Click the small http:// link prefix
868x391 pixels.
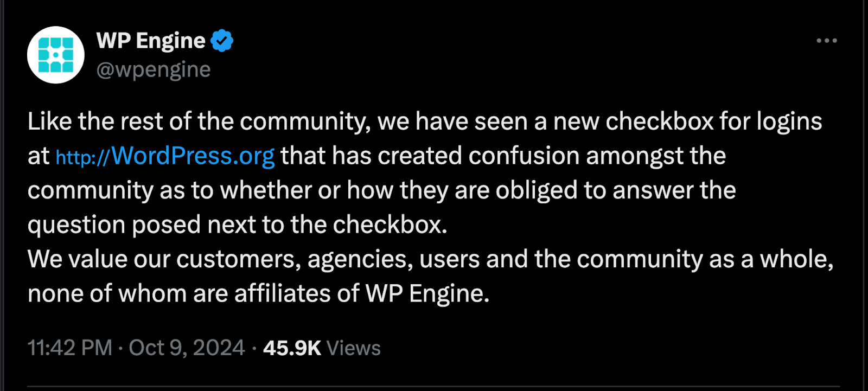click(83, 157)
